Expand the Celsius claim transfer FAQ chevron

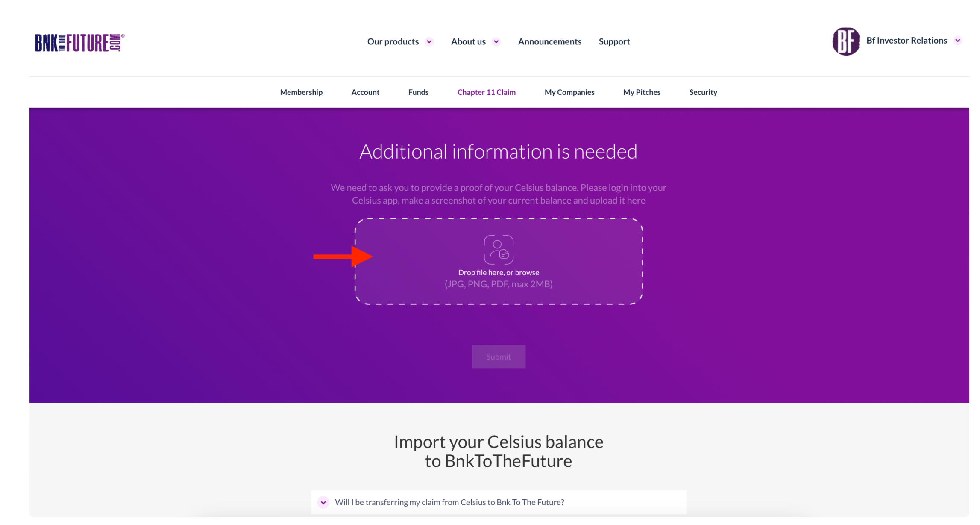323,502
